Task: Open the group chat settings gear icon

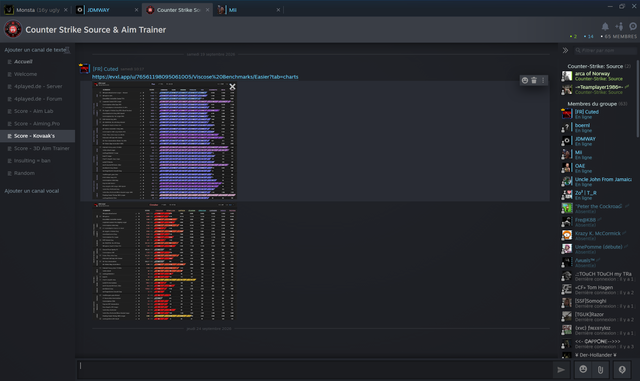Action: (633, 27)
